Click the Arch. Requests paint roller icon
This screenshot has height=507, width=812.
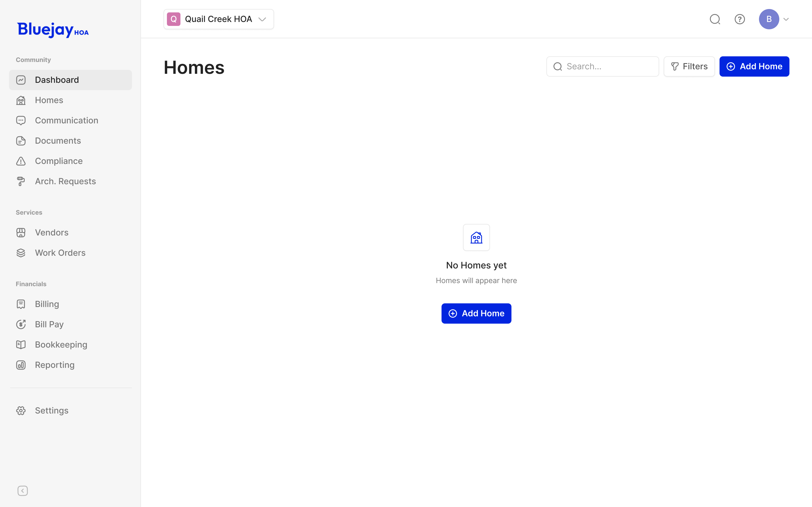(x=21, y=181)
